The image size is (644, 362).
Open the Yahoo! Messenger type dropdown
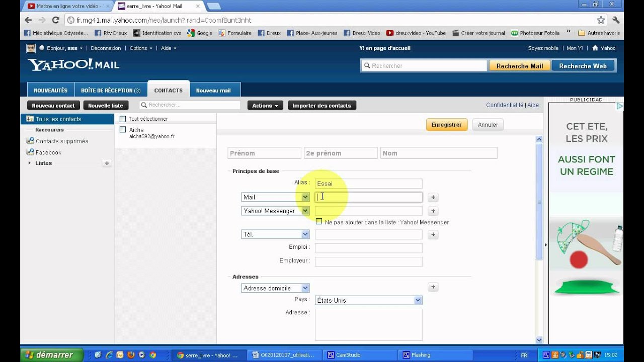pyautogui.click(x=275, y=211)
